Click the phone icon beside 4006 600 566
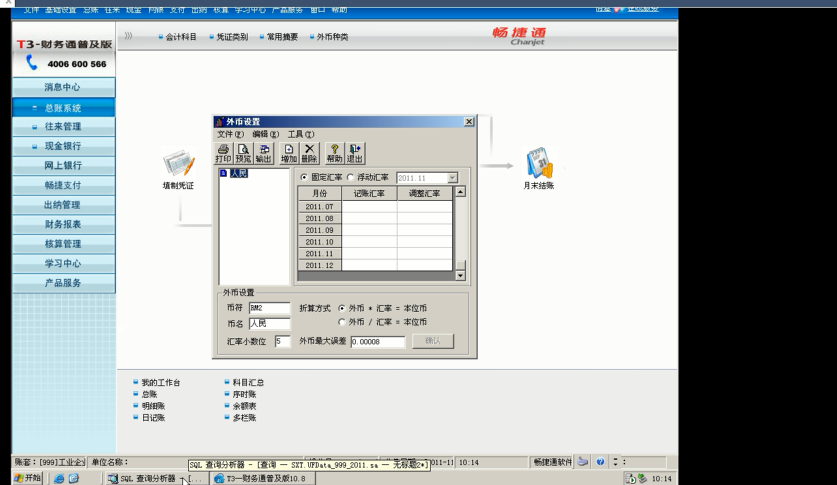Image resolution: width=837 pixels, height=485 pixels. point(32,63)
